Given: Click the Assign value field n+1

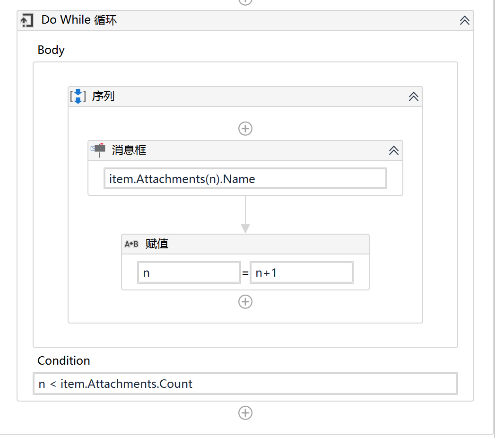Looking at the screenshot, I should click(x=302, y=273).
